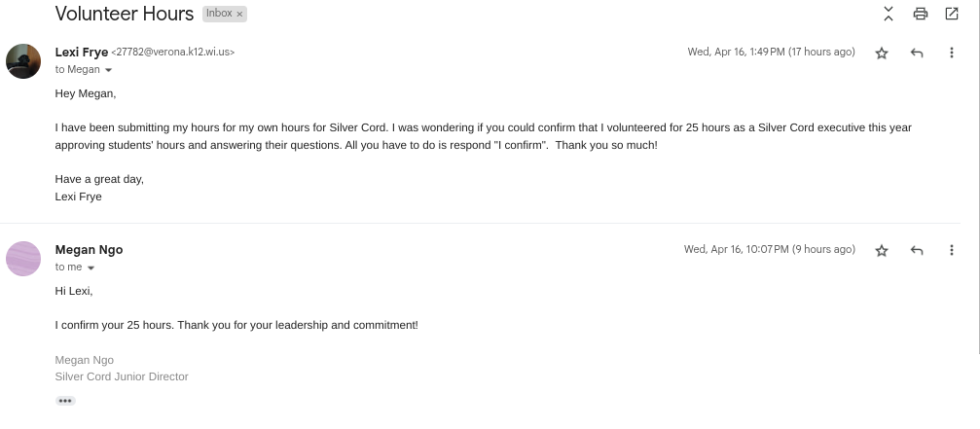Expand the 'to Megan' recipient details

tap(108, 70)
